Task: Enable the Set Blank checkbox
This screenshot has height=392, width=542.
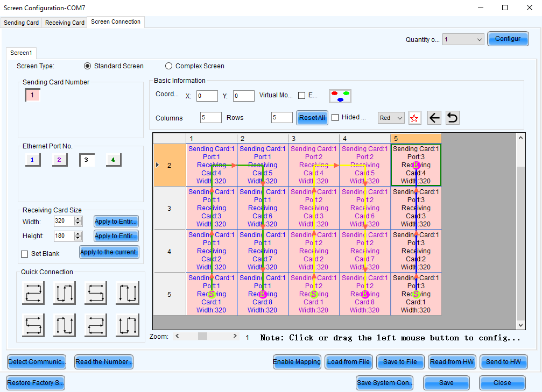Action: click(x=24, y=254)
